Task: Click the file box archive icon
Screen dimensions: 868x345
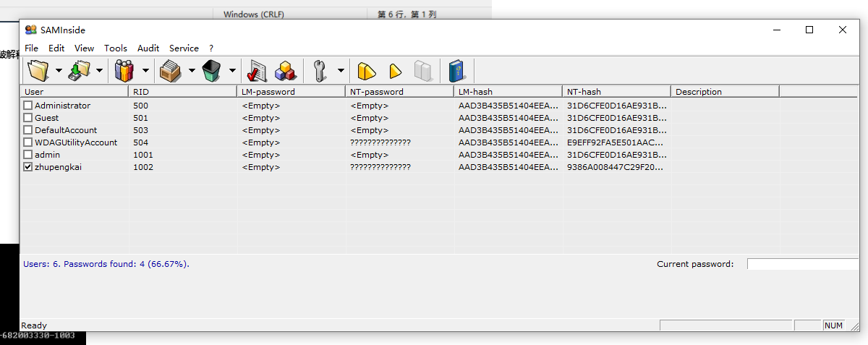Action: point(171,71)
